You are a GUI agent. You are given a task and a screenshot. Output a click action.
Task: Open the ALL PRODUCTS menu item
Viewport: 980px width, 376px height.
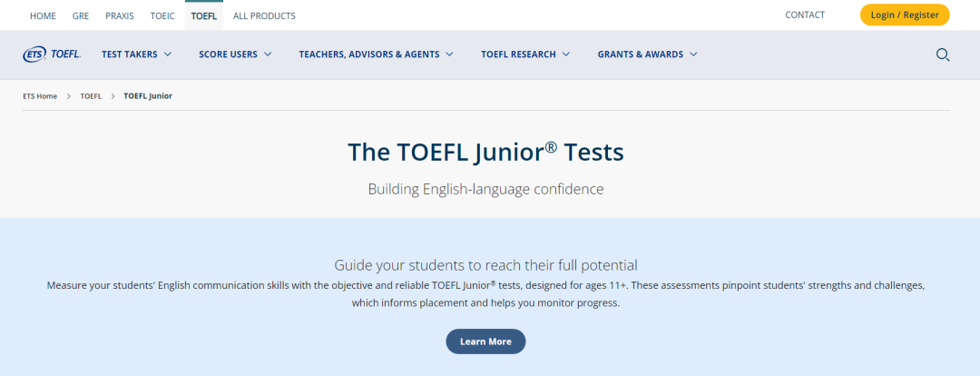(x=264, y=15)
